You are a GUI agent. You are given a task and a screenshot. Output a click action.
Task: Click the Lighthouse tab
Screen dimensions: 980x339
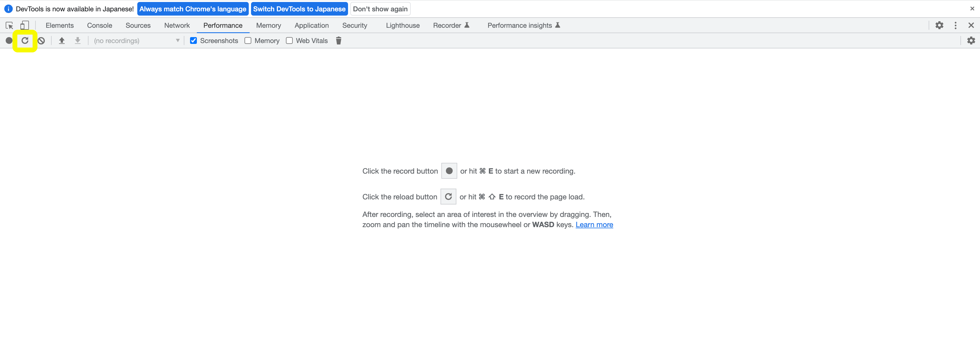(x=403, y=25)
